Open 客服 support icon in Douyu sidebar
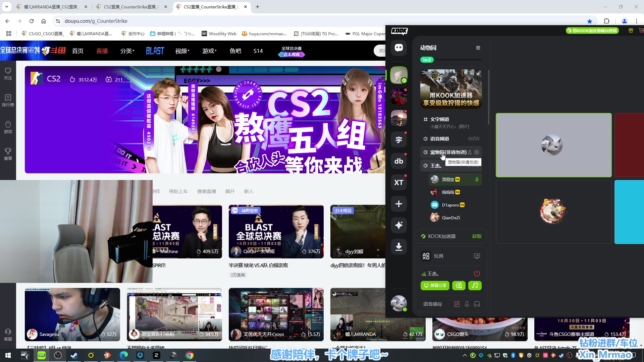Screen dimensions: 644x362 coord(8,335)
